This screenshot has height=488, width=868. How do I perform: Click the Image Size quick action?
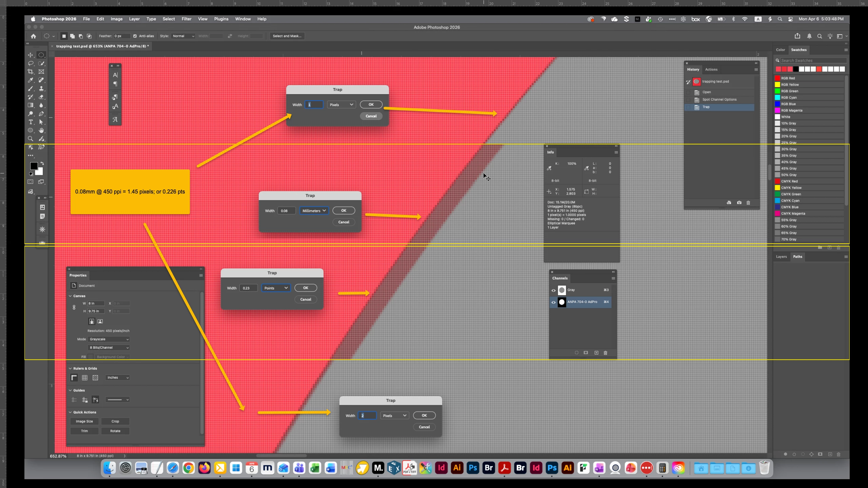tap(84, 421)
